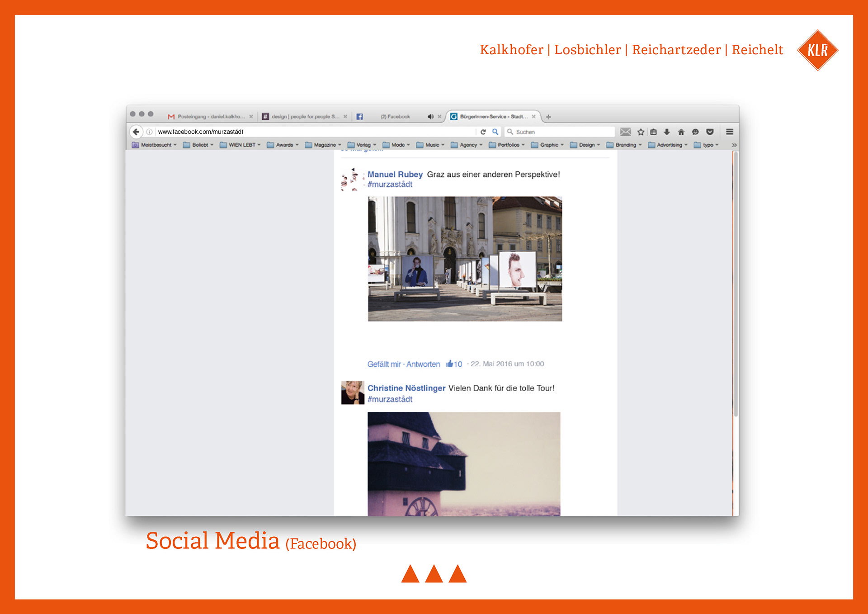Close the design people for people tab
This screenshot has width=868, height=614.
(x=345, y=117)
